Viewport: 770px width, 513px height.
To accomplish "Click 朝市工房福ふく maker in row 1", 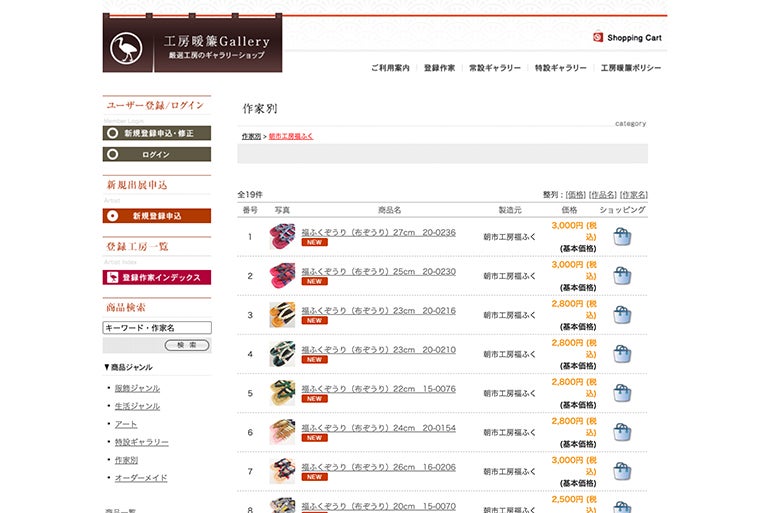I will point(509,237).
